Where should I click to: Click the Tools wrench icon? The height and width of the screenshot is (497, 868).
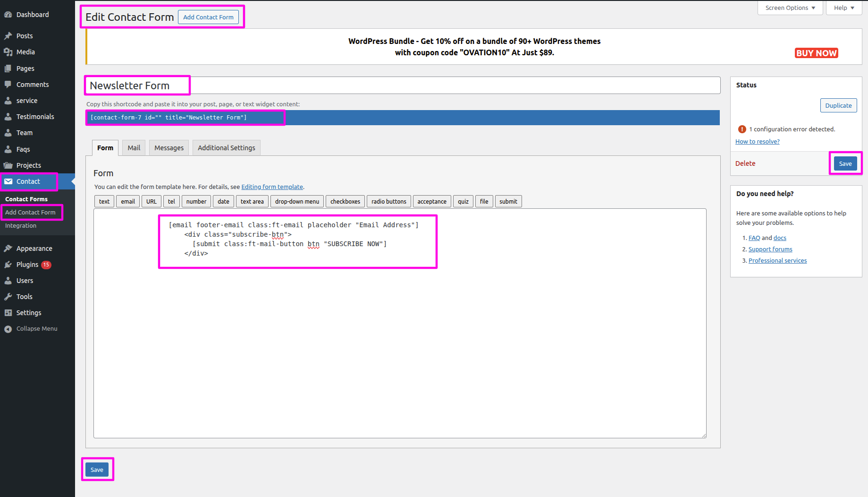pos(8,297)
